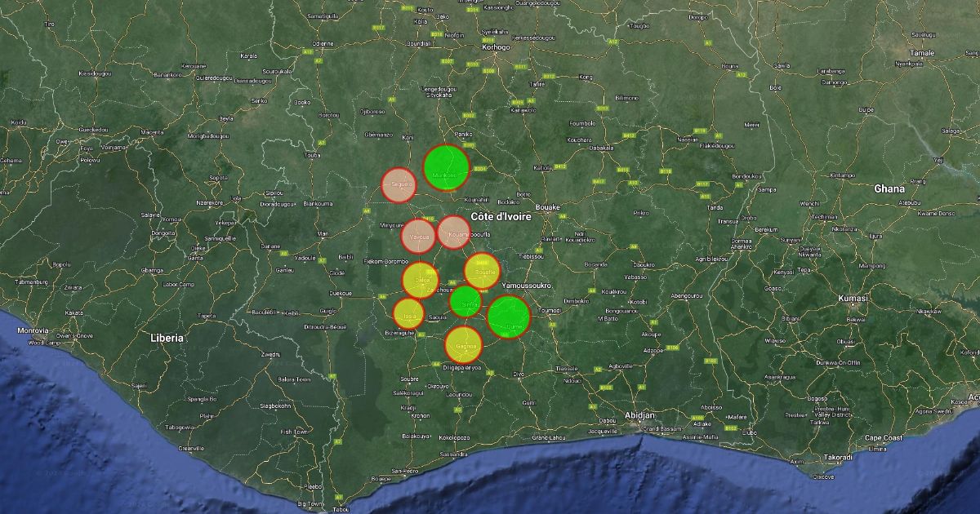Click the green Oume circle marker
The image size is (980, 514).
pos(509,317)
